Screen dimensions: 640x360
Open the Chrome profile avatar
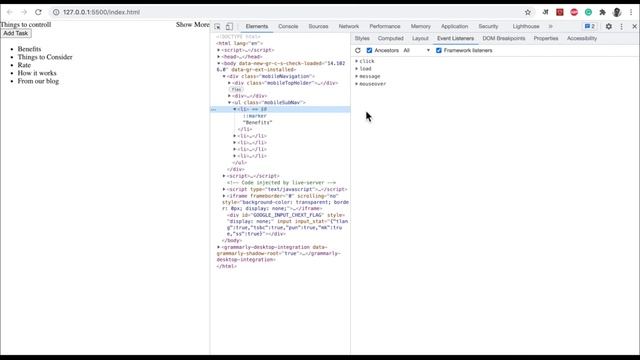(617, 12)
